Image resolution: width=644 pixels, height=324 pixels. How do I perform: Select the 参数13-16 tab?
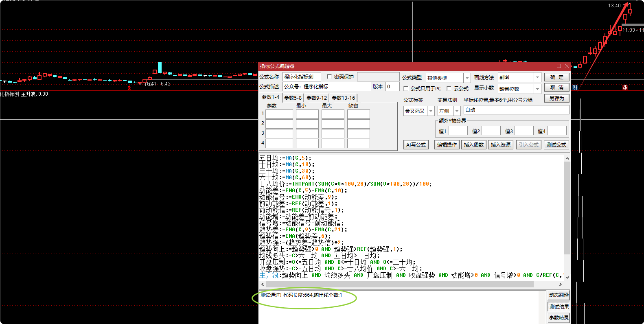click(x=343, y=98)
